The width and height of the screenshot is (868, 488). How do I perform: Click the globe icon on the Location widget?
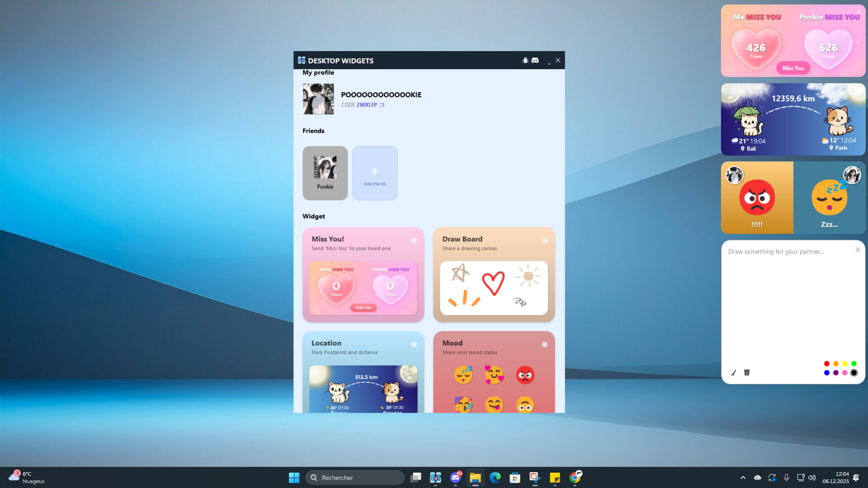[414, 344]
